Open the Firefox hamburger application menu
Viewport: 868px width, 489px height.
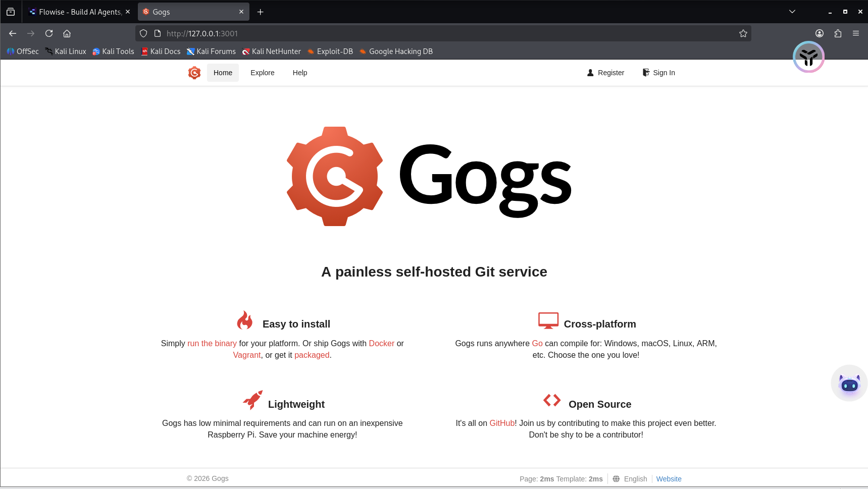(856, 33)
